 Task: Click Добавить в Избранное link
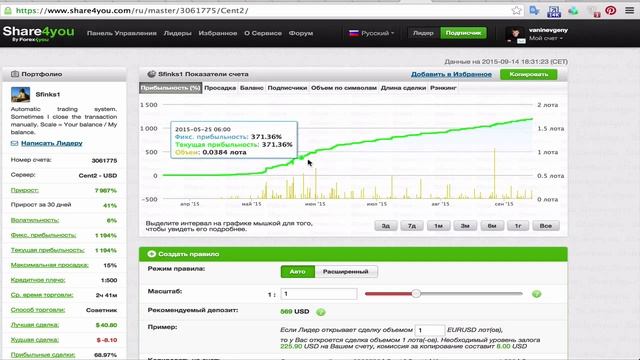451,74
